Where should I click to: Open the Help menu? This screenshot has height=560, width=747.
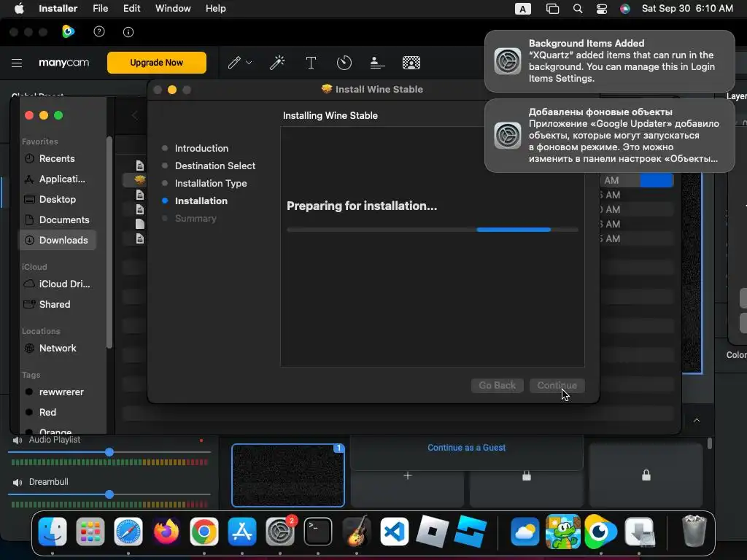215,9
